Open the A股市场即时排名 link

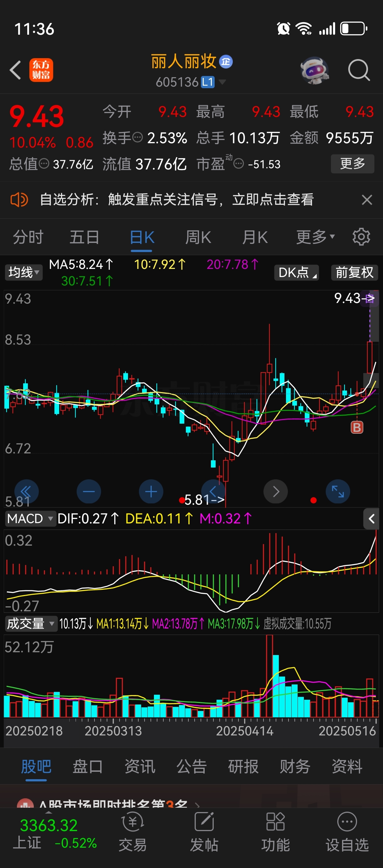pyautogui.click(x=109, y=804)
